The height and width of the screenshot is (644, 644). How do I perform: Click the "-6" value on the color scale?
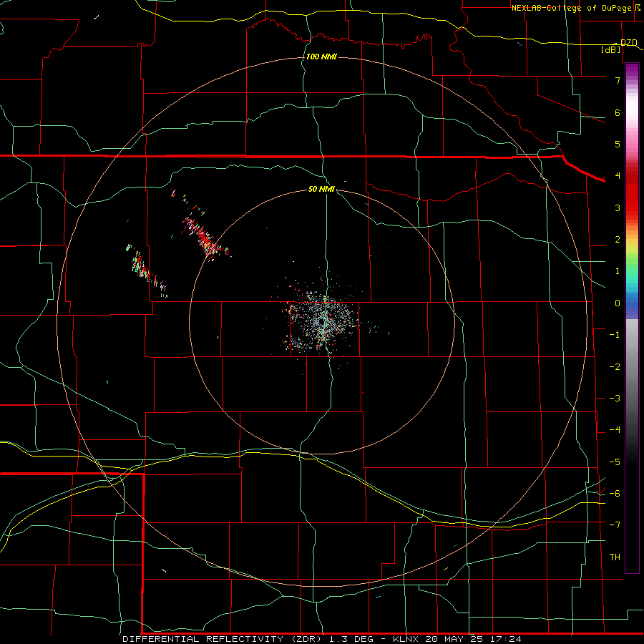615,494
